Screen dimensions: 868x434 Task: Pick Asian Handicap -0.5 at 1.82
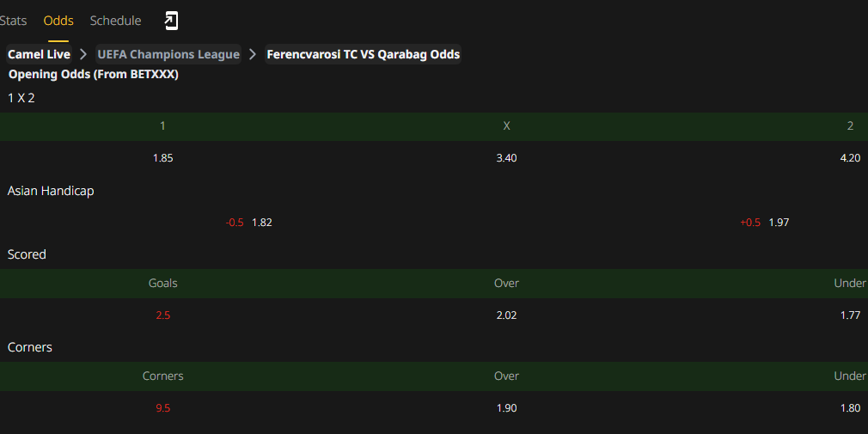[x=248, y=223]
